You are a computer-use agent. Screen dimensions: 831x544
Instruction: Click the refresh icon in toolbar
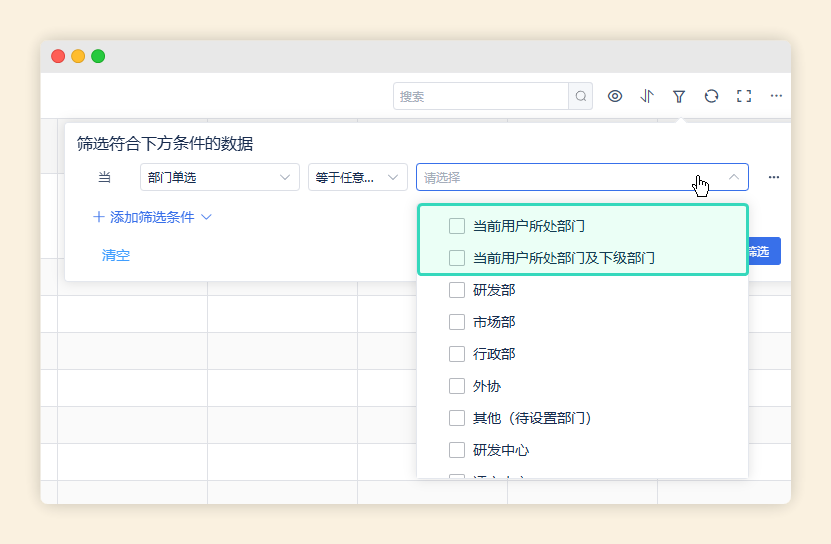(711, 96)
